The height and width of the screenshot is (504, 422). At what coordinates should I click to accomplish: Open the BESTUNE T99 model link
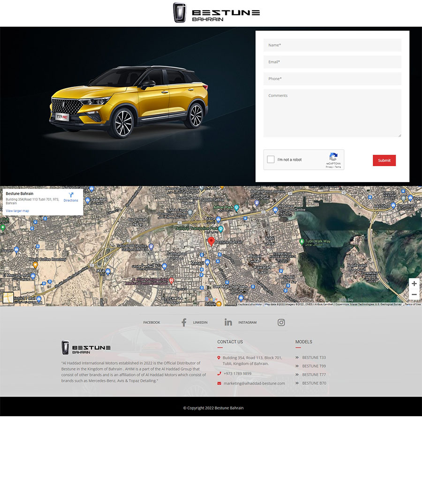[x=314, y=366]
